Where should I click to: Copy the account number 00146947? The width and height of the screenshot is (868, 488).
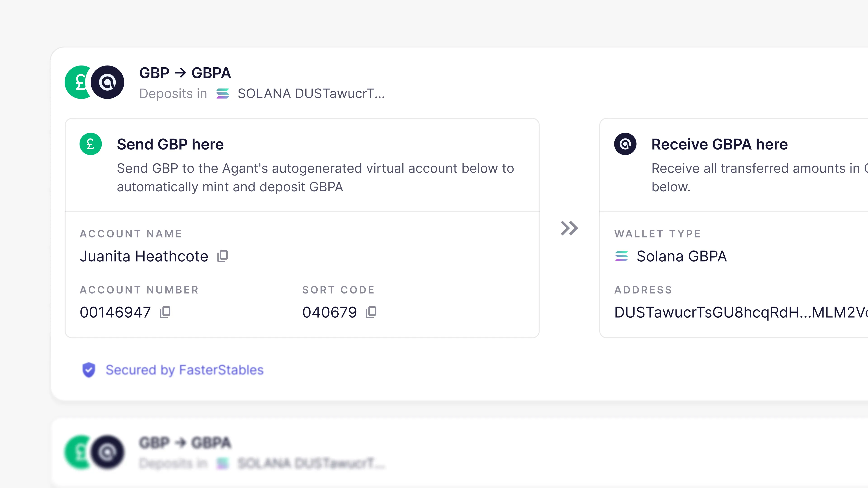(165, 312)
